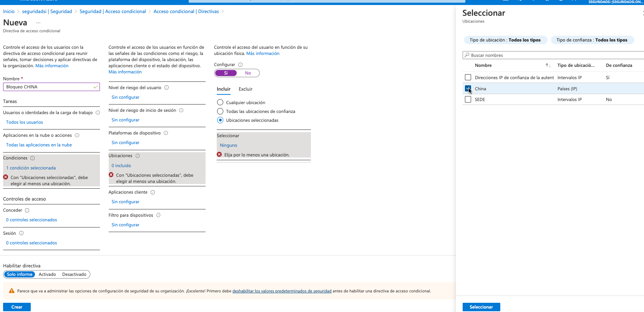Click the sort arrows in Nombre column

coord(548,65)
